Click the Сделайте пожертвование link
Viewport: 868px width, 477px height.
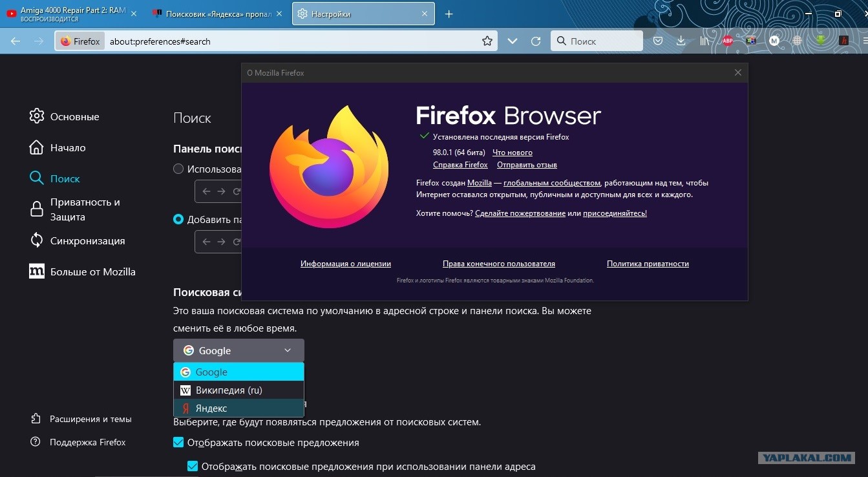click(520, 213)
